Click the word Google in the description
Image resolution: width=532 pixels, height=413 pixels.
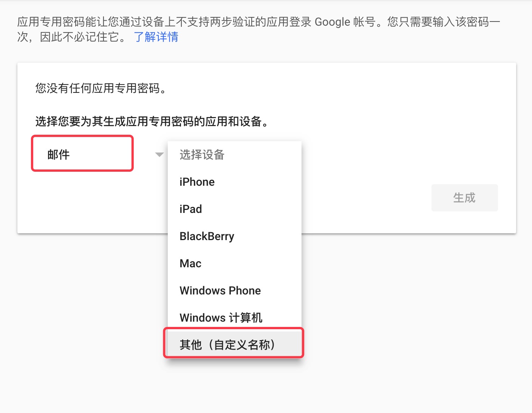[332, 22]
